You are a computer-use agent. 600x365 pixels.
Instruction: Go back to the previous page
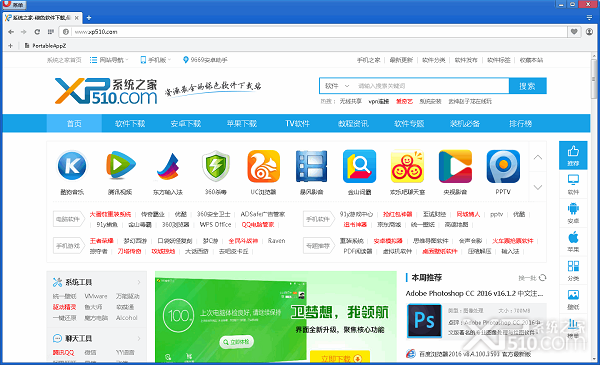(x=11, y=32)
